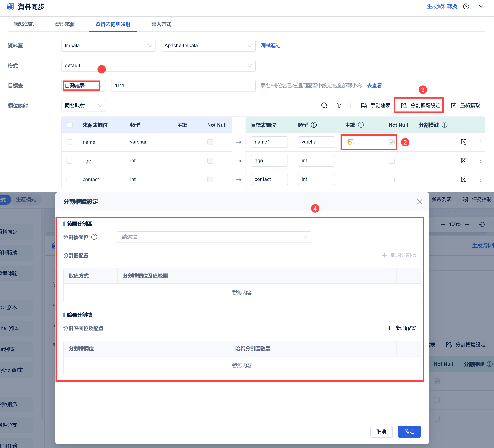This screenshot has width=494, height=448.
Task: Select all source fields header checkbox
Action: (70, 125)
